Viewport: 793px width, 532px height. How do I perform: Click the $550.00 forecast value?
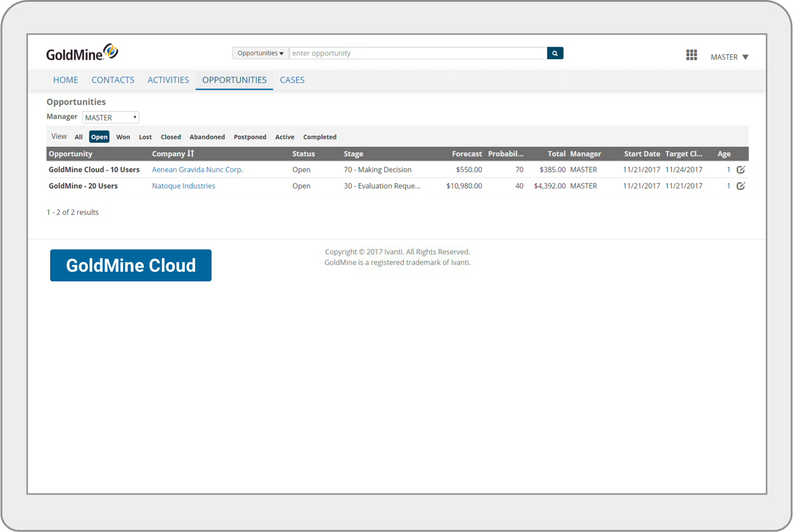click(469, 170)
